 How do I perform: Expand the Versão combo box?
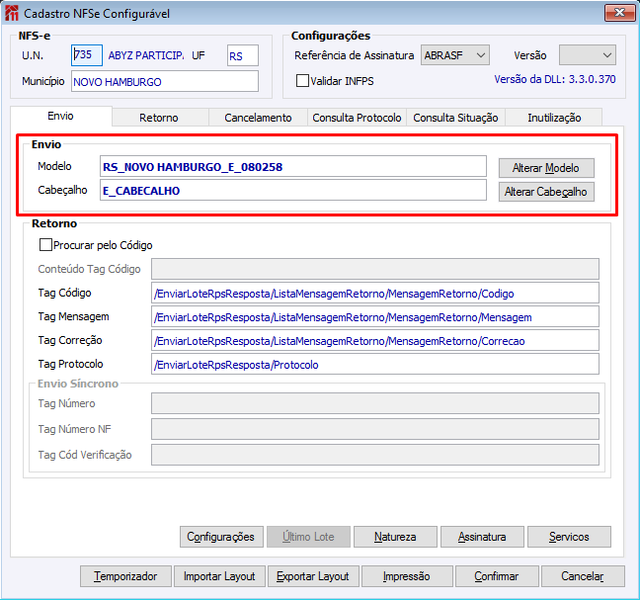click(587, 55)
